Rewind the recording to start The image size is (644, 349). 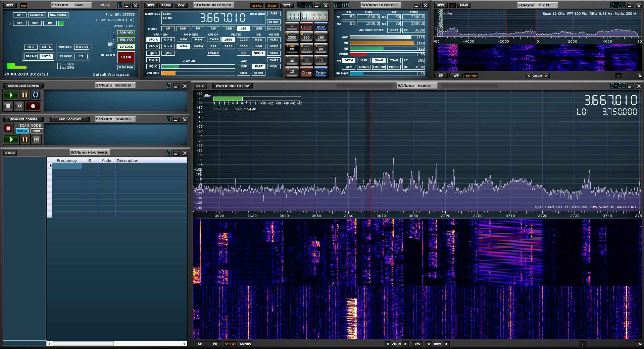tap(19, 106)
